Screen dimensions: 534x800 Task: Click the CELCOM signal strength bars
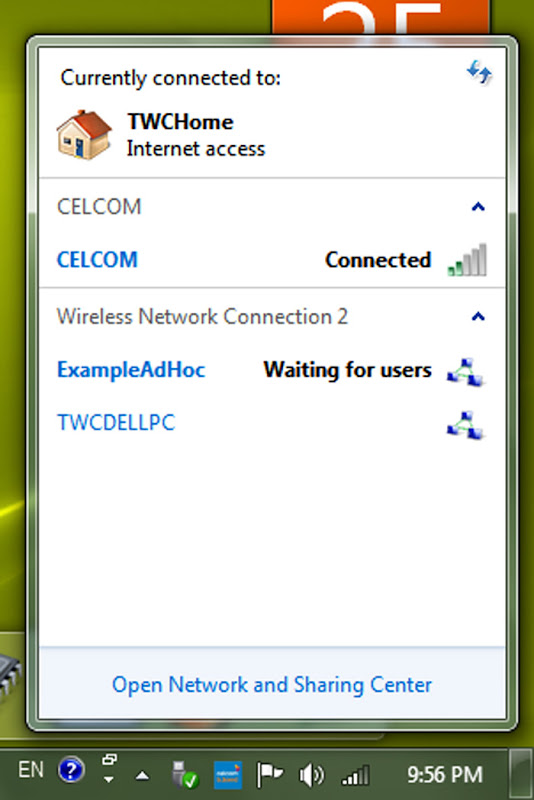467,260
